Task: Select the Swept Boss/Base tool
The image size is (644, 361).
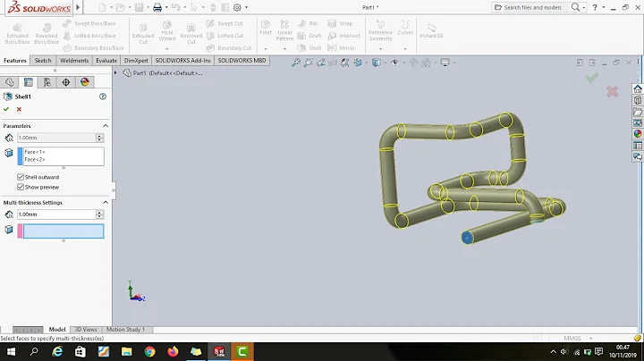Action: 89,24
